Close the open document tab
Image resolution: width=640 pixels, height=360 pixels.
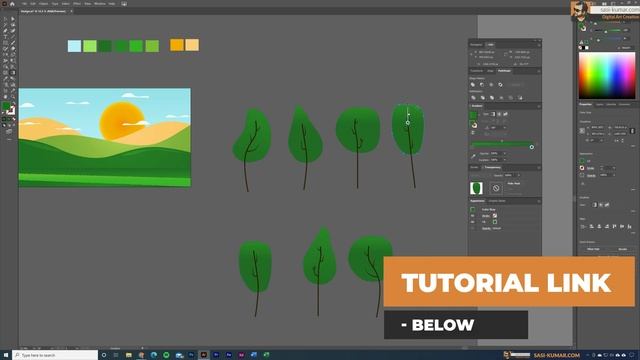(x=71, y=11)
